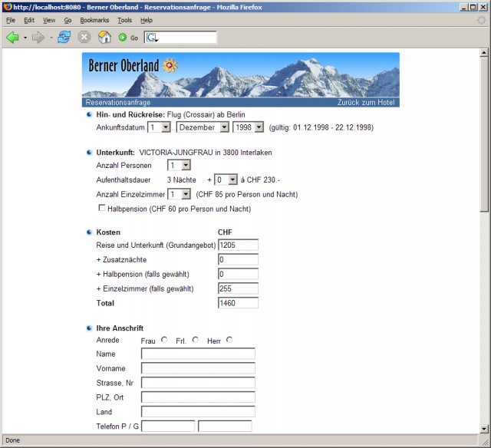Enable the Halbpension checkbox
The height and width of the screenshot is (448, 491).
[x=102, y=208]
